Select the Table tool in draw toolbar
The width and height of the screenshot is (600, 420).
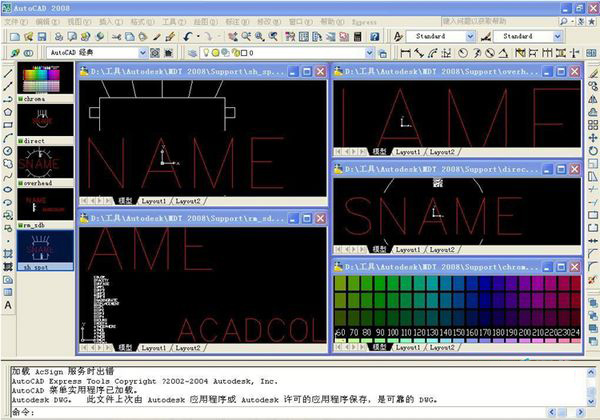point(8,293)
